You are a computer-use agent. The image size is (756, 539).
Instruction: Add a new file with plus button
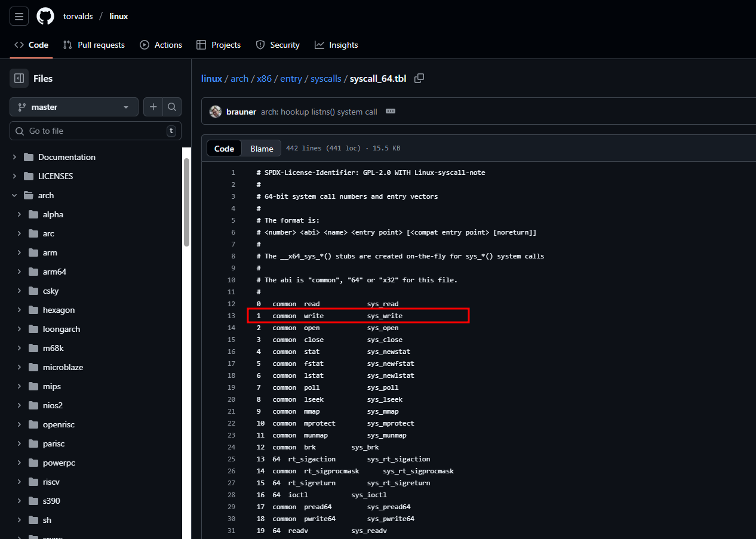[153, 107]
